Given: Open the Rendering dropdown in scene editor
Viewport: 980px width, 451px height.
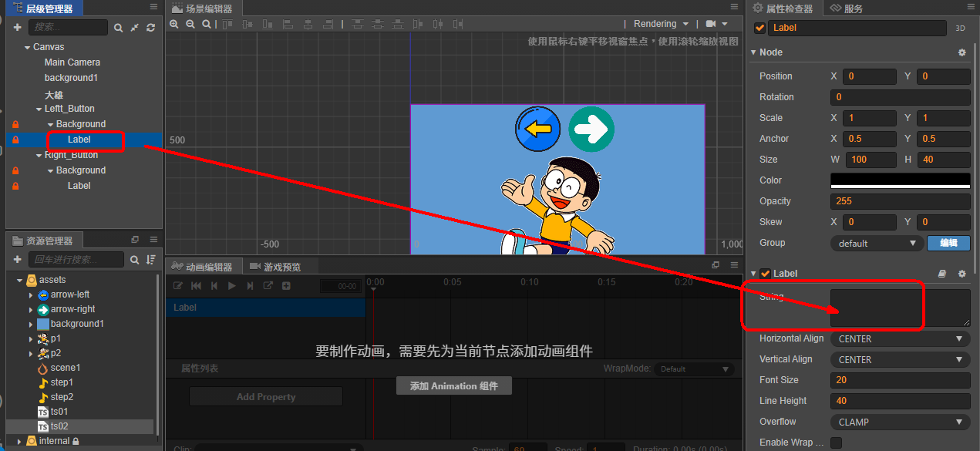Looking at the screenshot, I should coord(662,24).
